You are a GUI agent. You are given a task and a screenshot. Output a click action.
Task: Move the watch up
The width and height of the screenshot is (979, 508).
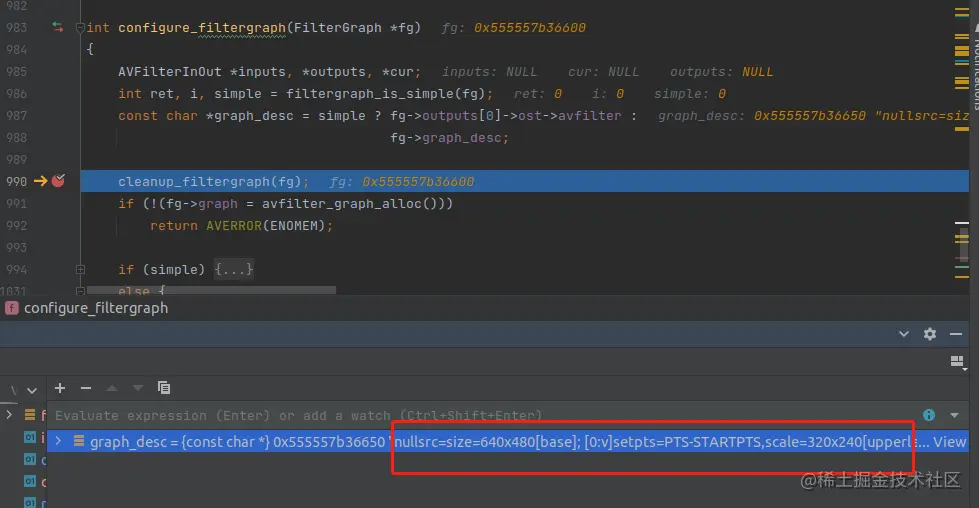(x=112, y=388)
